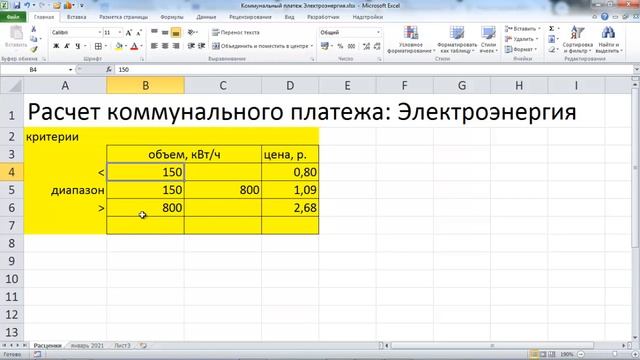Open the Format (Формат) cells dropdown

click(x=521, y=49)
